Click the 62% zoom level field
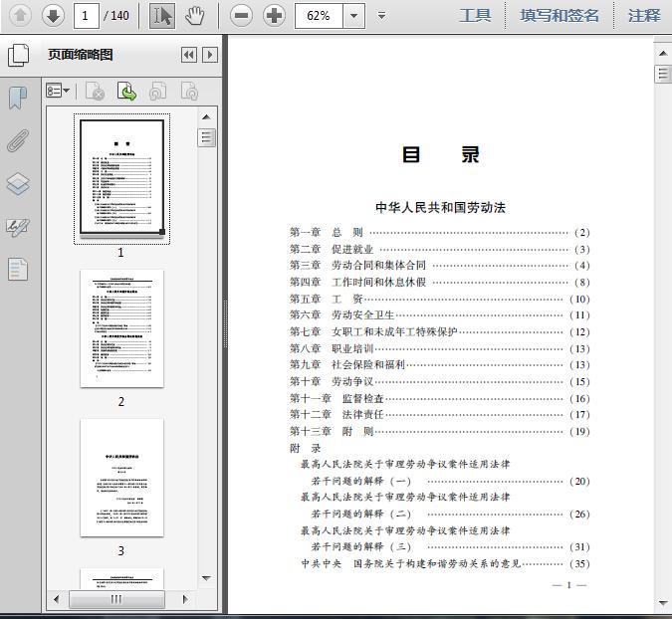Screen dimensions: 672x619 pyautogui.click(x=319, y=16)
